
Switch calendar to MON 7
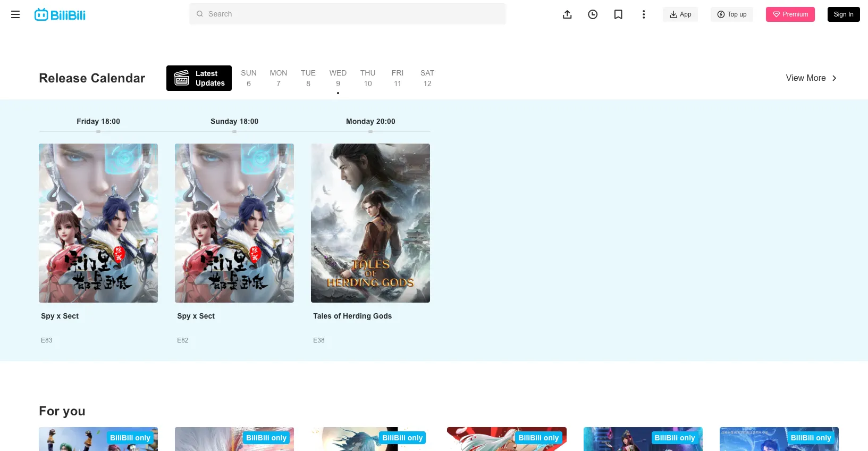pos(279,78)
